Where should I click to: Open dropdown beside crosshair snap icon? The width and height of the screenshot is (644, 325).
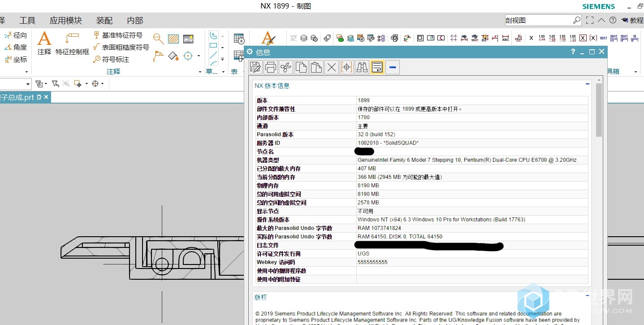tap(102, 84)
